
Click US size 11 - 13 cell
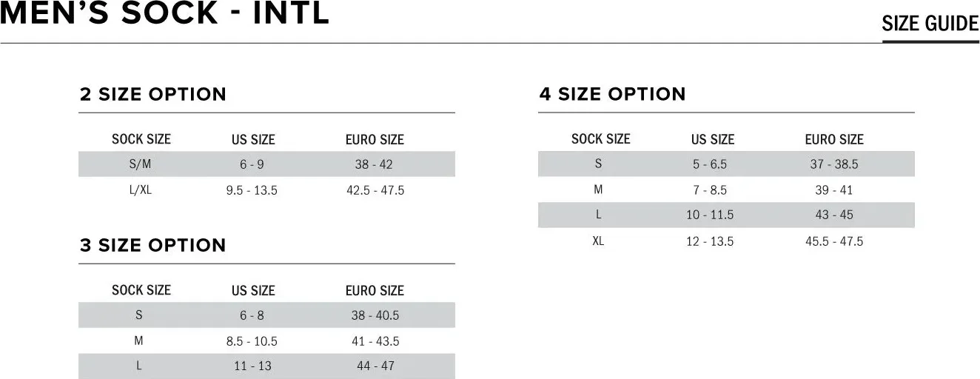point(252,366)
